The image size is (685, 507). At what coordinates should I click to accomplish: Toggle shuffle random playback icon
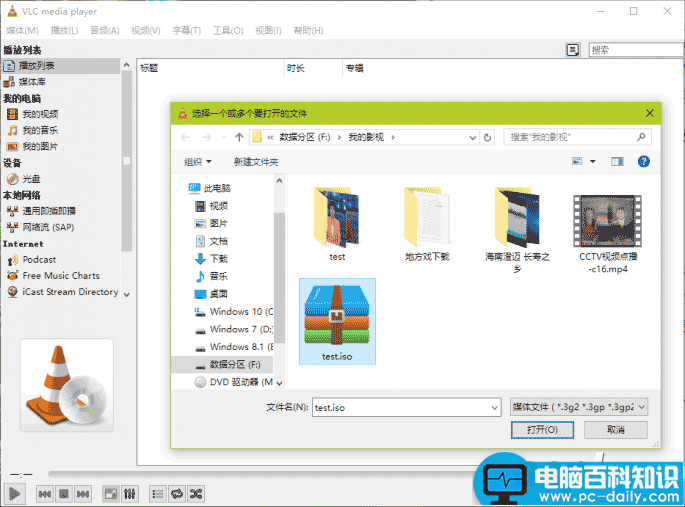(x=196, y=494)
